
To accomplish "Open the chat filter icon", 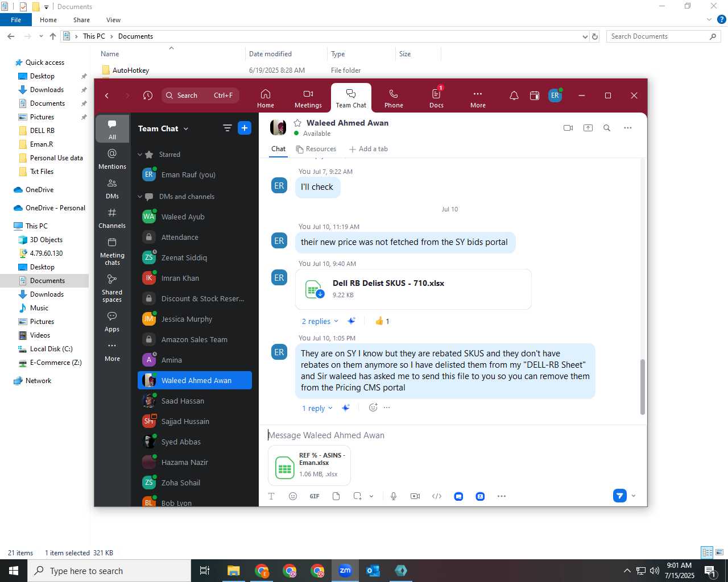I will coord(227,128).
